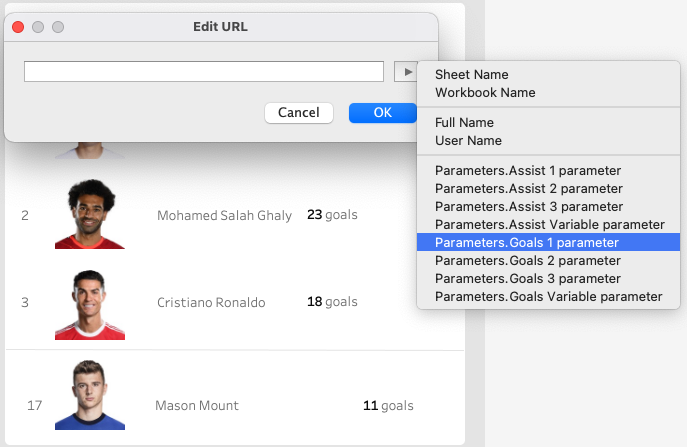
Task: Click Mohamed Salah's player photo
Action: click(x=90, y=215)
